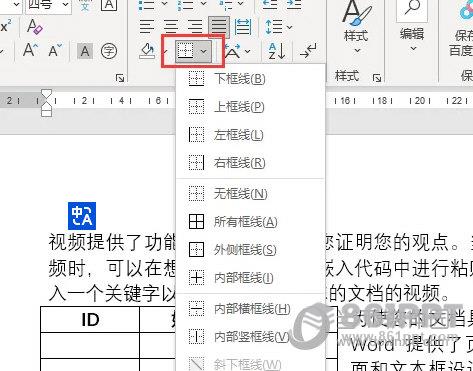Click the distributed alignment icon
Screen dimensions: 473x371
tap(243, 27)
